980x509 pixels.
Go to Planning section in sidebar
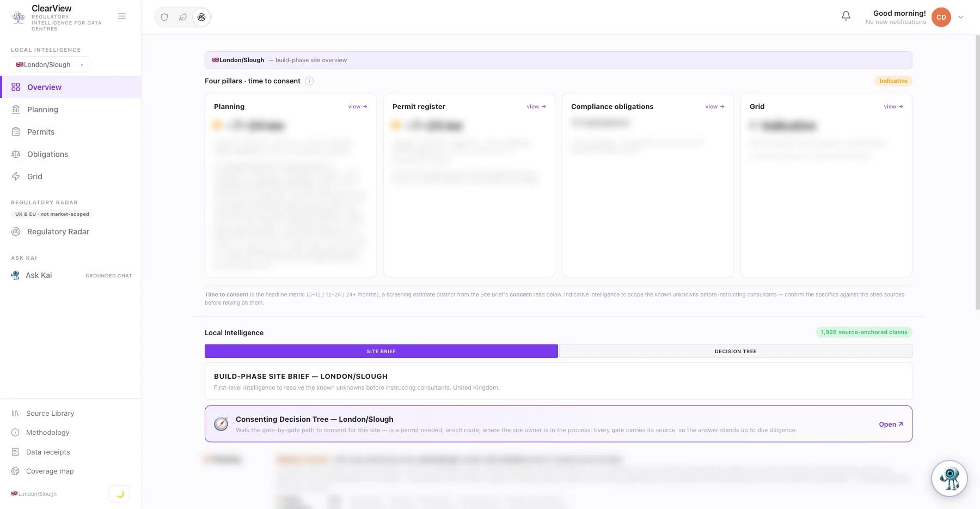click(x=71, y=110)
